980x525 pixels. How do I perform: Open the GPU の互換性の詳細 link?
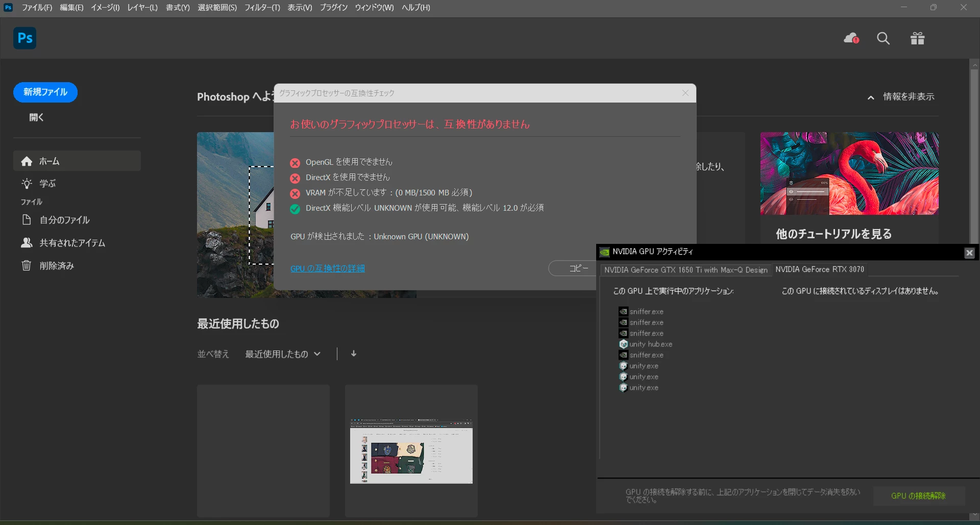tap(328, 268)
